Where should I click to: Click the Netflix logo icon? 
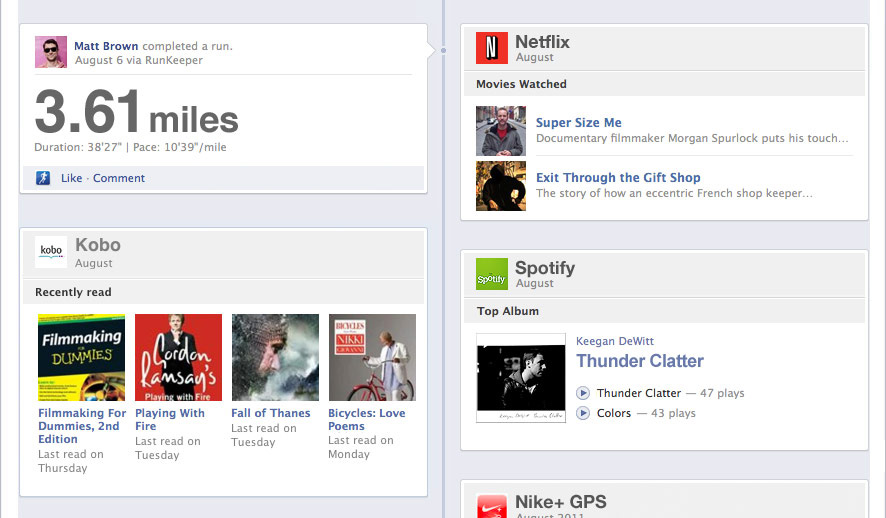tap(491, 48)
